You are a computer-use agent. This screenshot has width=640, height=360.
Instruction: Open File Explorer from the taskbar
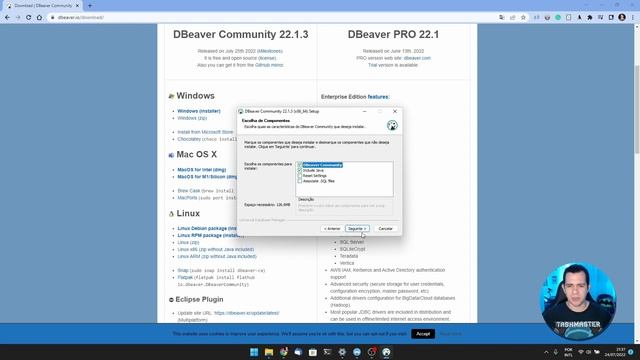(269, 352)
